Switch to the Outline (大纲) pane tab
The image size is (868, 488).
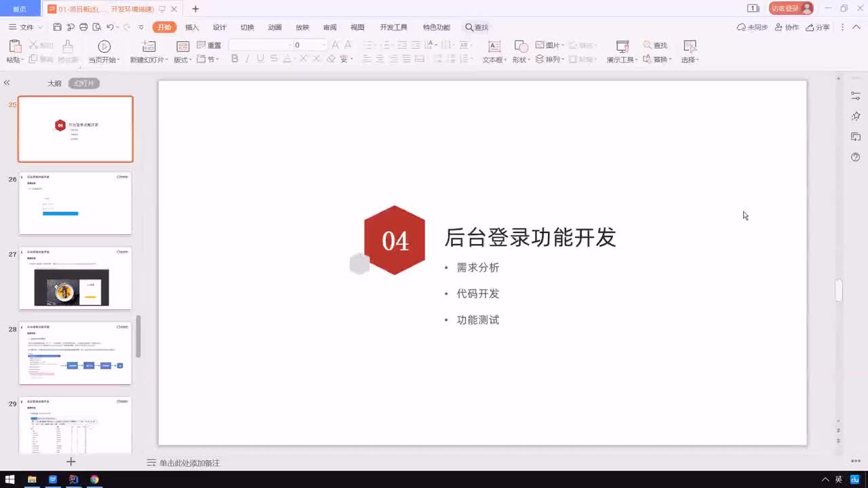(x=54, y=83)
